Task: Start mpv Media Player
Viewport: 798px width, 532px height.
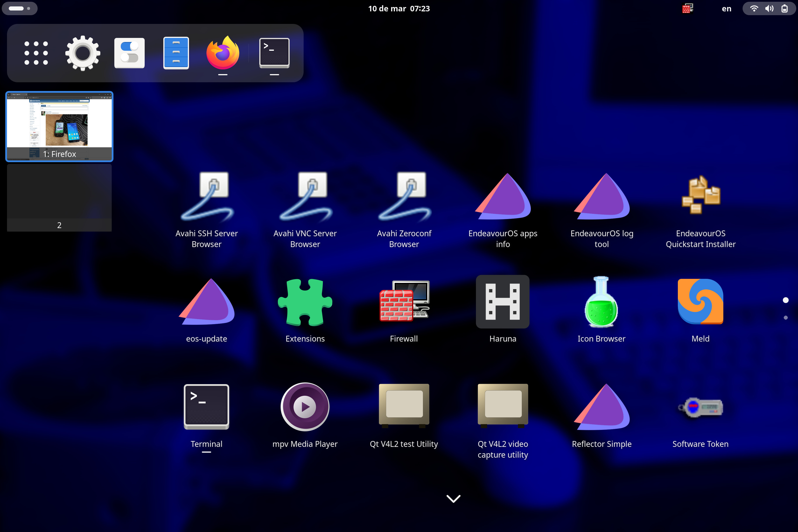Action: 305,407
